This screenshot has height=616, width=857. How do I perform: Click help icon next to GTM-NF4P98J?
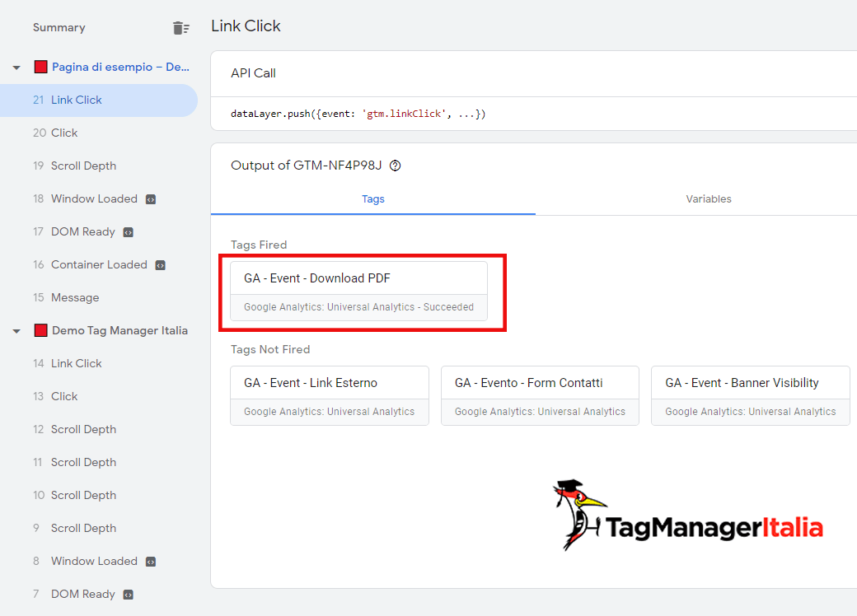[395, 166]
